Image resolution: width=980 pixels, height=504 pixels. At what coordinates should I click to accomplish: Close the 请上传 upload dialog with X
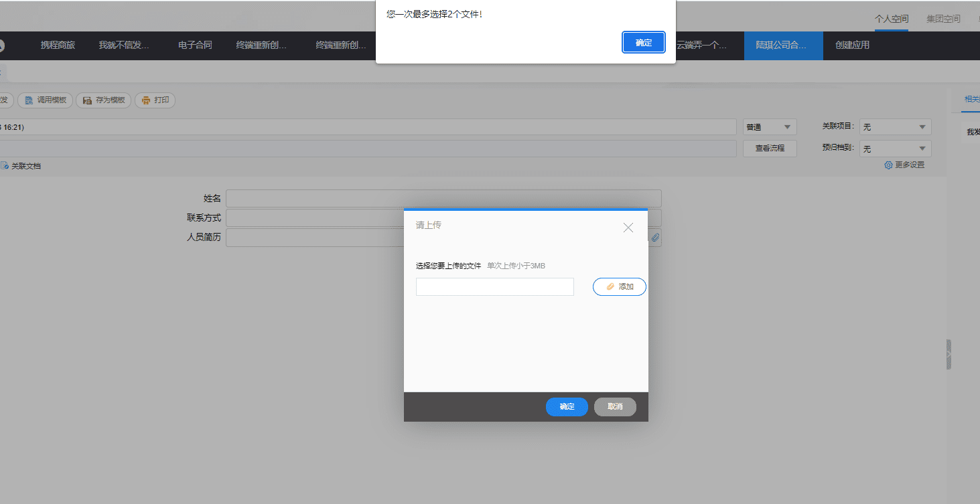pos(628,228)
